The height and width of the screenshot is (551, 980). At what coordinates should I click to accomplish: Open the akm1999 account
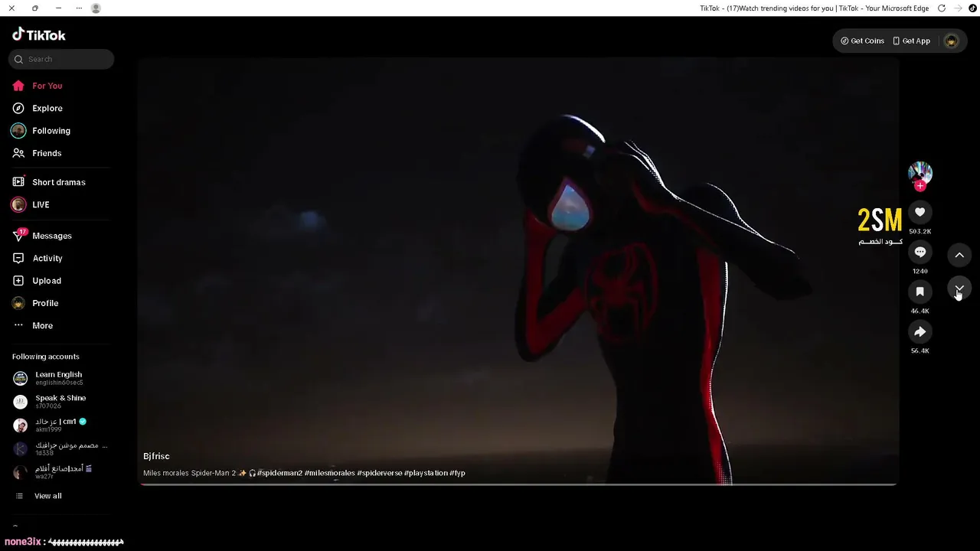(60, 425)
